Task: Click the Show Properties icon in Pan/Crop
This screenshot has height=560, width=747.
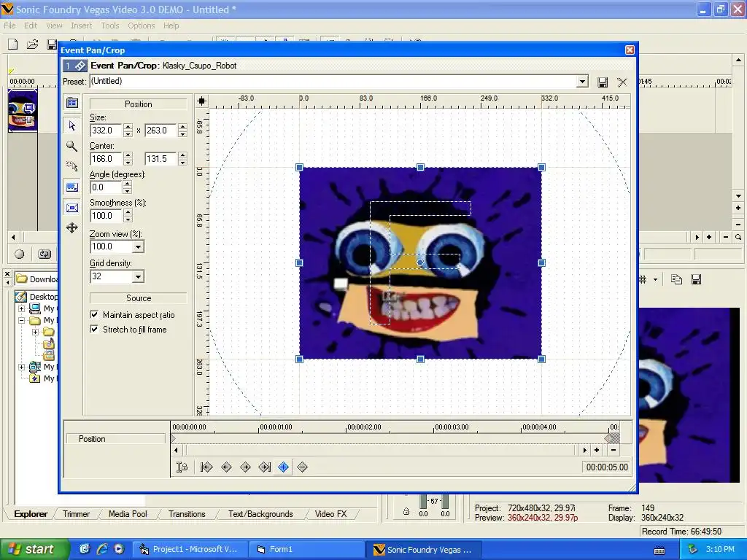Action: (72, 102)
